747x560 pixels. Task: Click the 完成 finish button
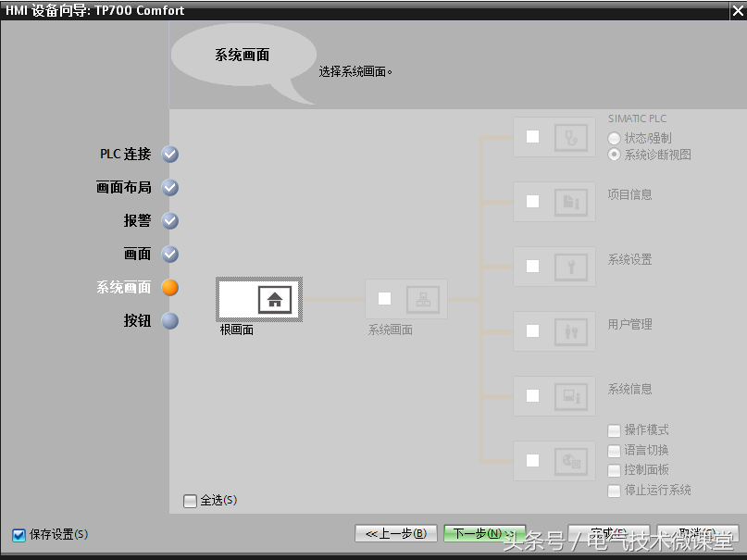(609, 534)
